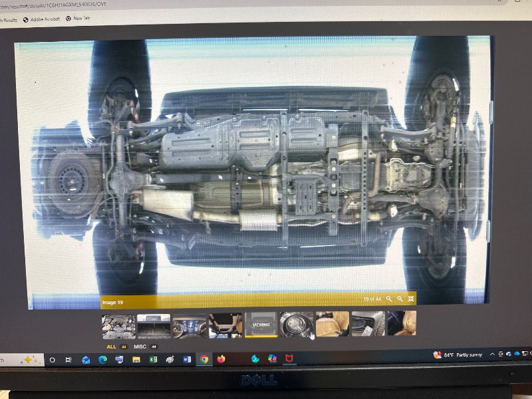
Task: Open Google Chrome from the taskbar
Action: [204, 359]
